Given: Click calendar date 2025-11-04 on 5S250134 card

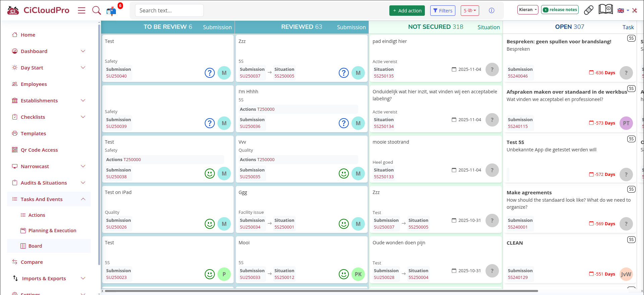Looking at the screenshot, I should (x=466, y=120).
